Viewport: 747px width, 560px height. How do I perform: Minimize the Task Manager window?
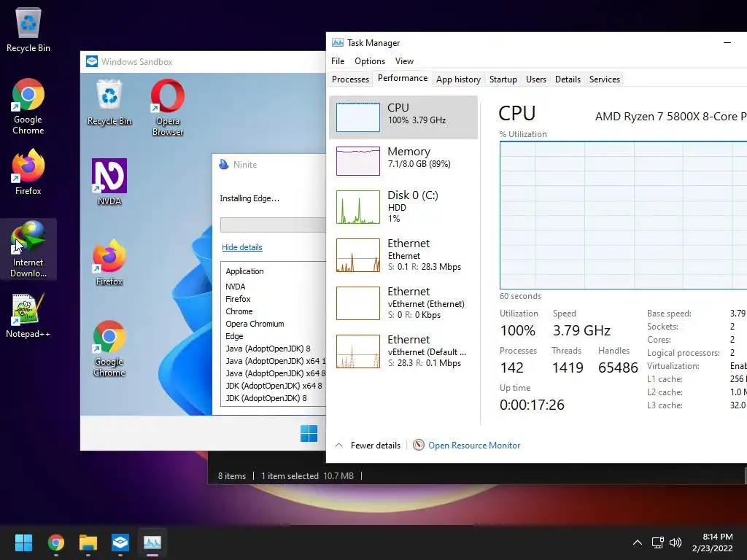click(727, 42)
